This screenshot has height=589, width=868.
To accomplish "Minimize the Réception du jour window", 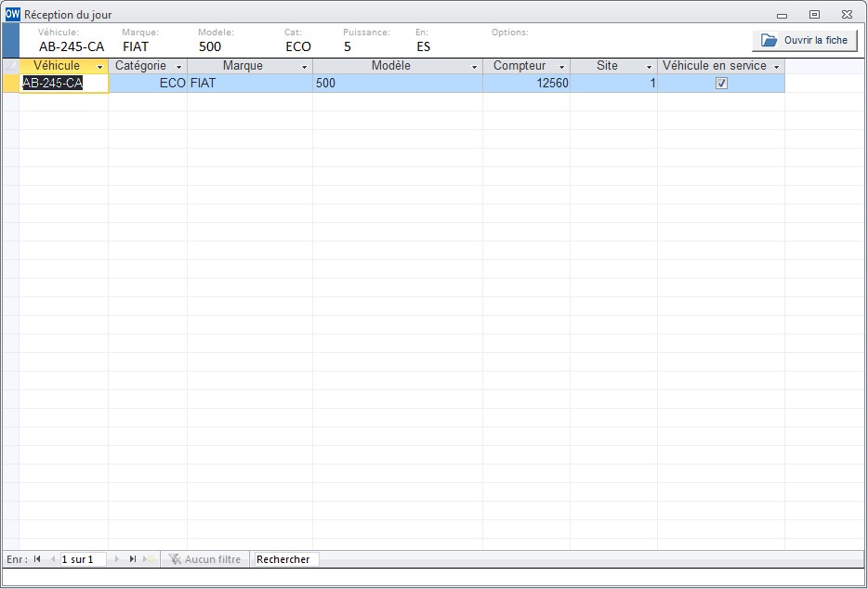I will tap(782, 15).
